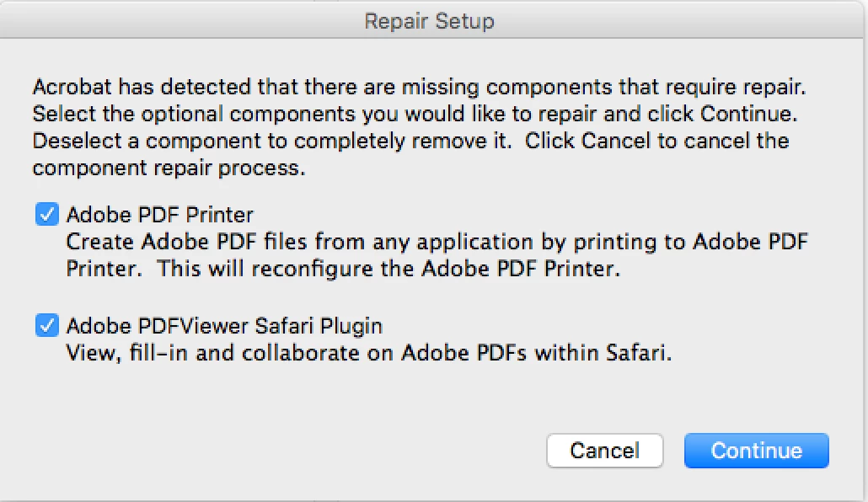The width and height of the screenshot is (868, 502).
Task: Click the word "Acrobat" starting the message
Action: tap(72, 87)
